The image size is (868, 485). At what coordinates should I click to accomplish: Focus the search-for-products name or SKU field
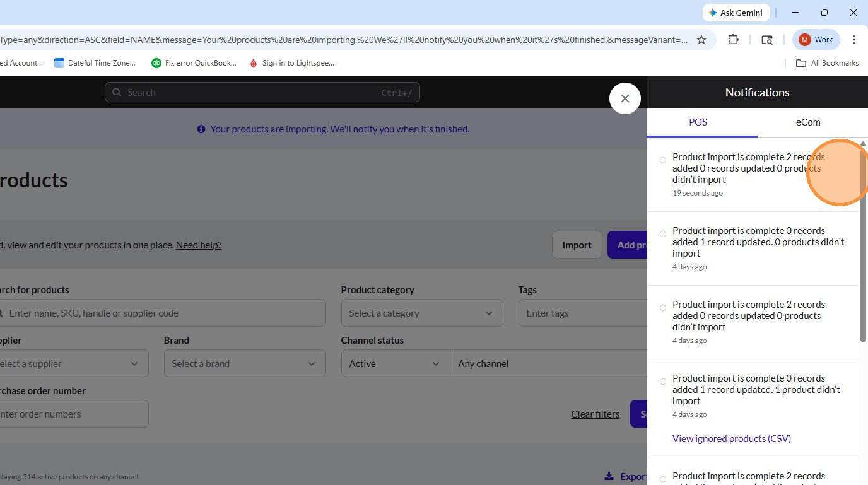(x=161, y=313)
